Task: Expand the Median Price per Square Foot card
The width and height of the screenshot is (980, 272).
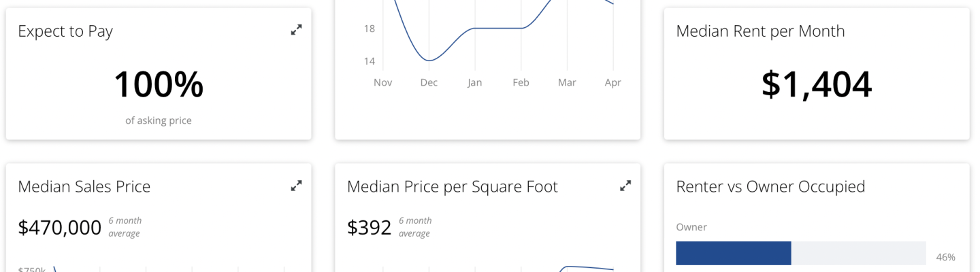Action: (625, 185)
